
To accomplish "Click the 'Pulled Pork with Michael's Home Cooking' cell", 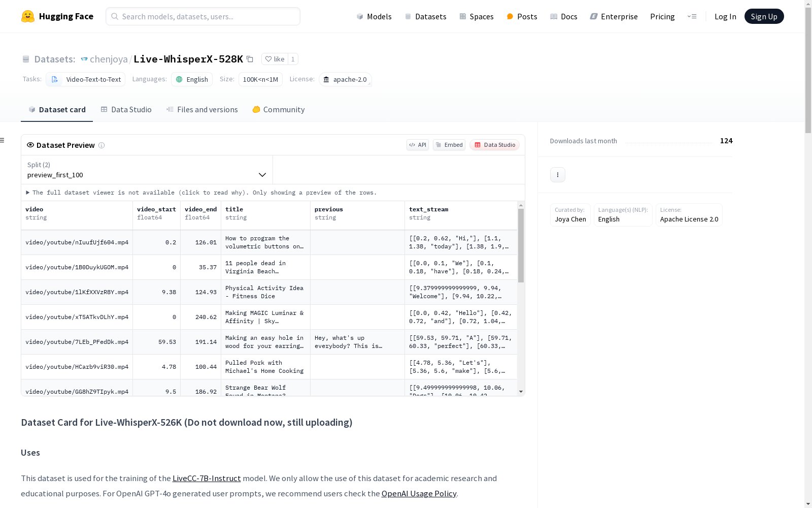I will point(265,367).
